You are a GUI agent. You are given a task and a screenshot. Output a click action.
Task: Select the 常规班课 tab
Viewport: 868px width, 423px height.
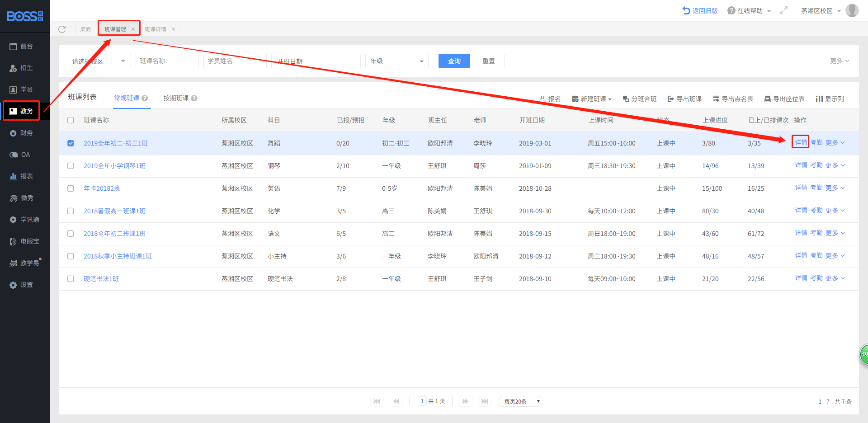point(127,98)
